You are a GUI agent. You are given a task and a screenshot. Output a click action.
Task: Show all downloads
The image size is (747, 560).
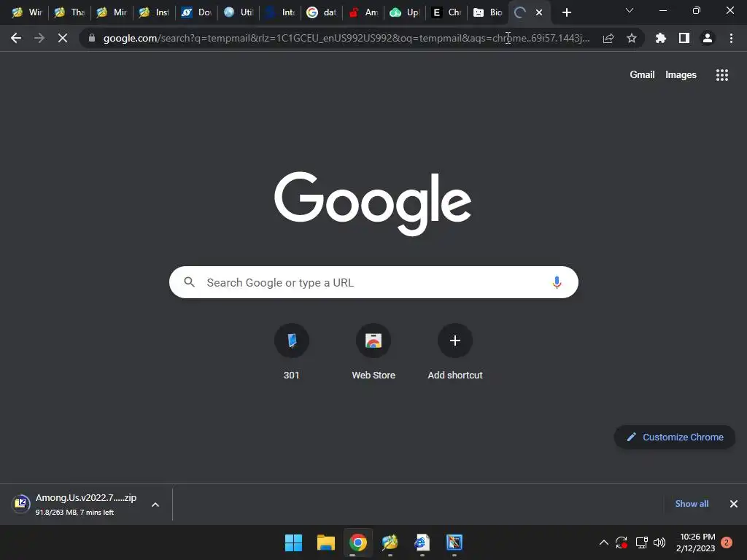(692, 504)
